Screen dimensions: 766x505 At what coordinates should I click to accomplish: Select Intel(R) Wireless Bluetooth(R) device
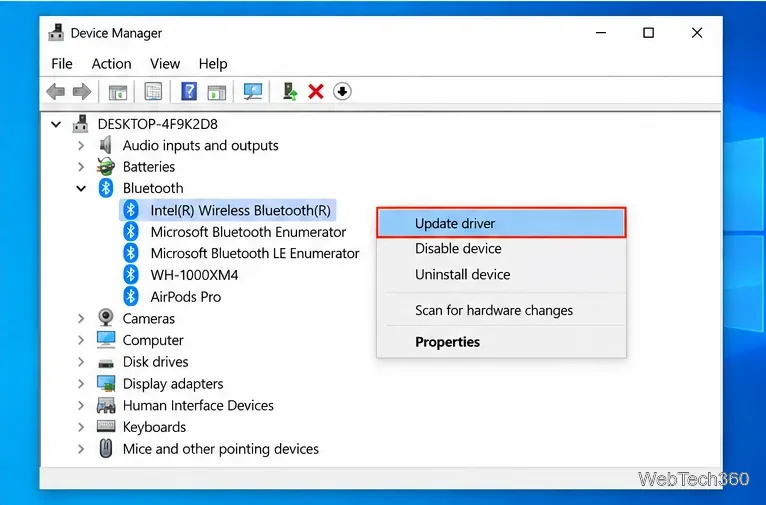(x=240, y=210)
